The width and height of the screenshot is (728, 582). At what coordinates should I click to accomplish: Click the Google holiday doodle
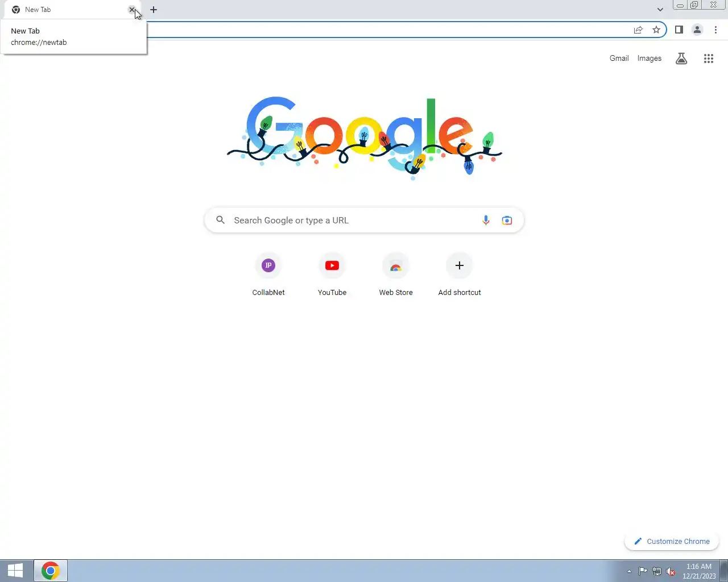364,138
